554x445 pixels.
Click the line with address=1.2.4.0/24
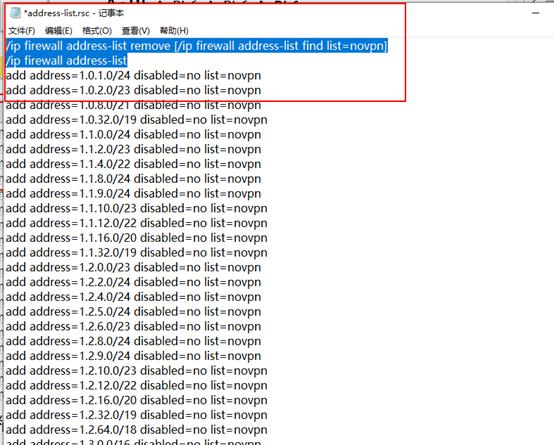pyautogui.click(x=134, y=297)
